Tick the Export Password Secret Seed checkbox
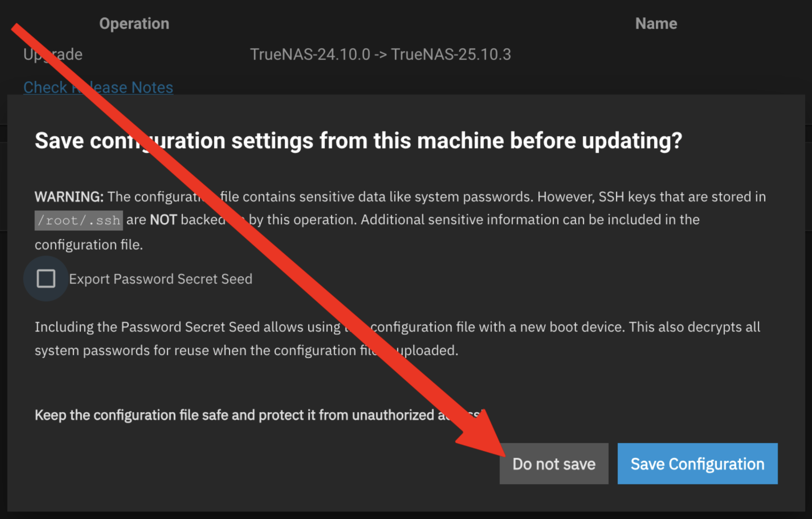This screenshot has height=519, width=812. [x=46, y=279]
